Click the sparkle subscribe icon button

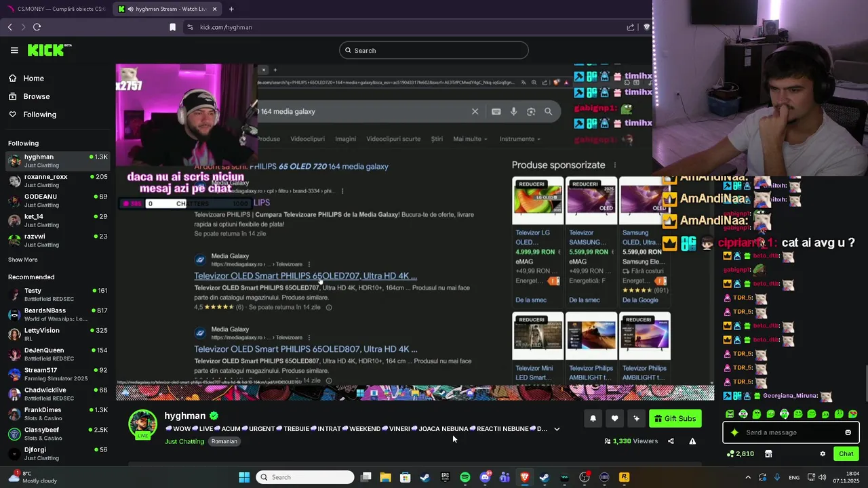click(x=636, y=419)
